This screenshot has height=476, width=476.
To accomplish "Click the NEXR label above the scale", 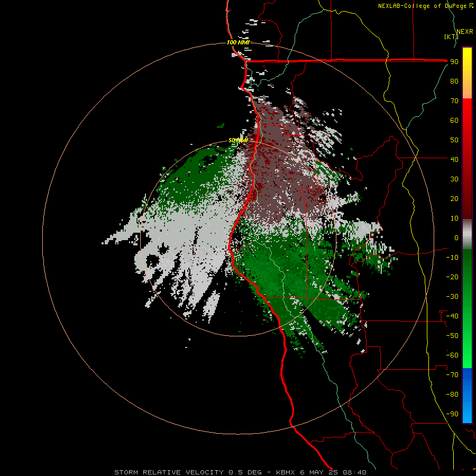I will point(464,32).
